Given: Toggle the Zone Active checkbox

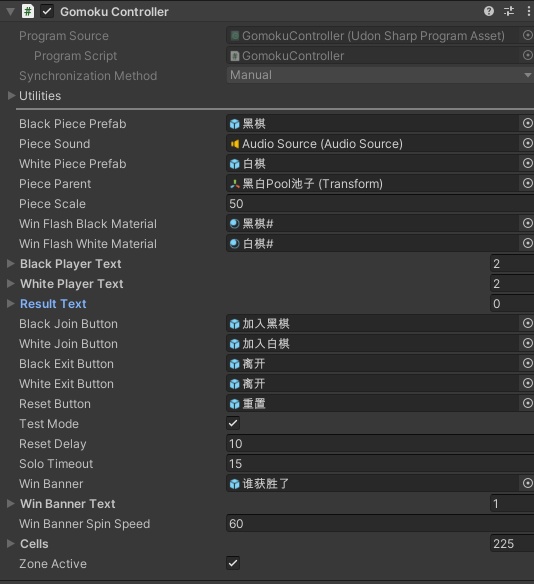Looking at the screenshot, I should (233, 563).
